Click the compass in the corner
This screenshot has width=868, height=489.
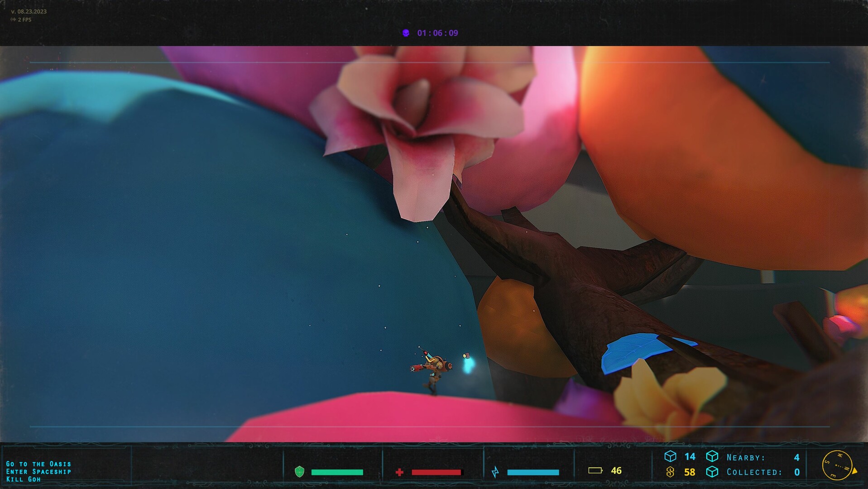pyautogui.click(x=838, y=465)
